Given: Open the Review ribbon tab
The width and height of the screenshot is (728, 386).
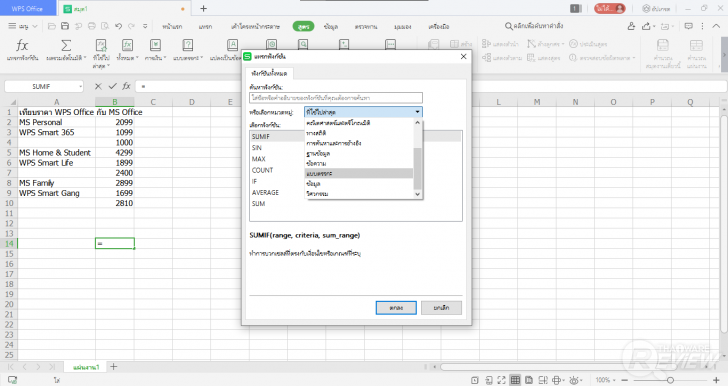Looking at the screenshot, I should [366, 26].
